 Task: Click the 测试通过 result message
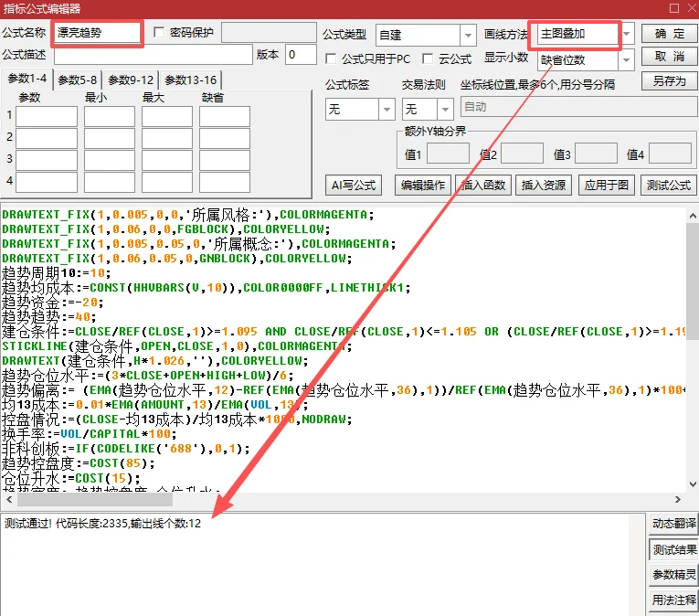(103, 523)
